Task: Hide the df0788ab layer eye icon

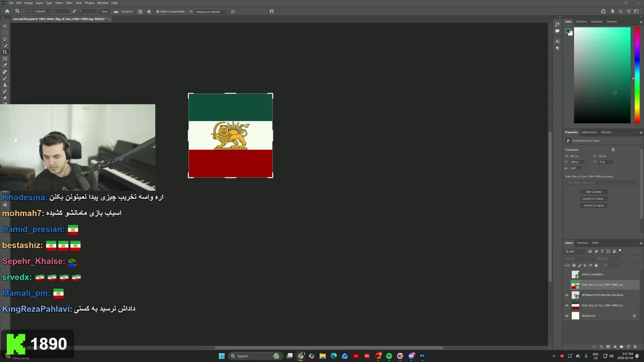Action: click(x=567, y=295)
